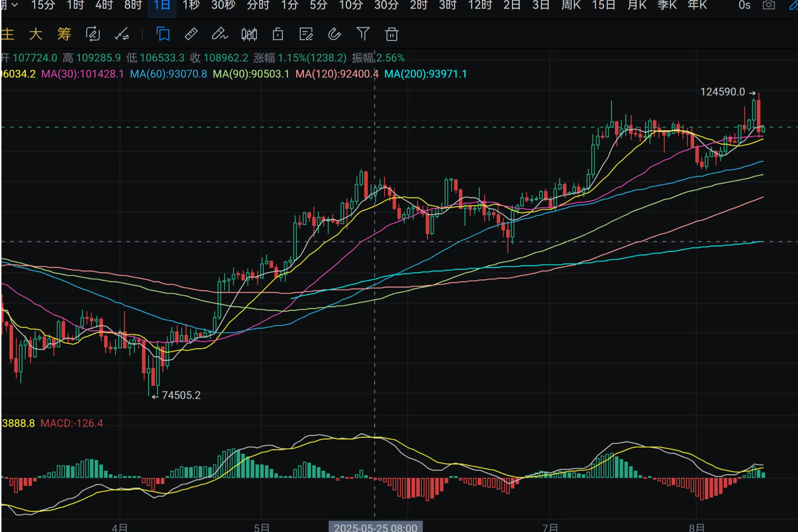
Task: Click the yellow 筹 chips button
Action: 64,34
